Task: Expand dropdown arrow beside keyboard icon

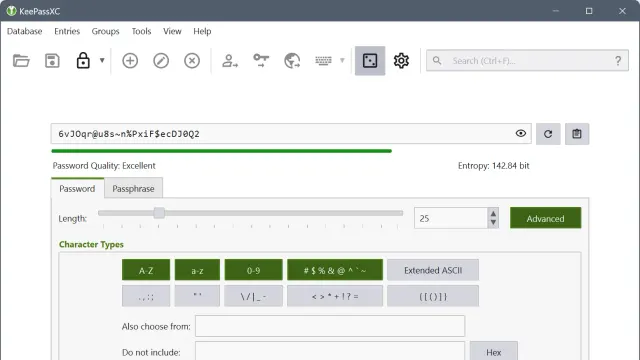Action: point(342,60)
